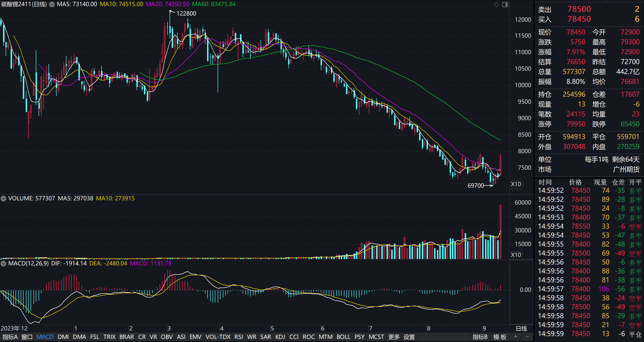Toggle the 指标B indicator group
Viewport: 644px width, 342px height.
pos(480,337)
